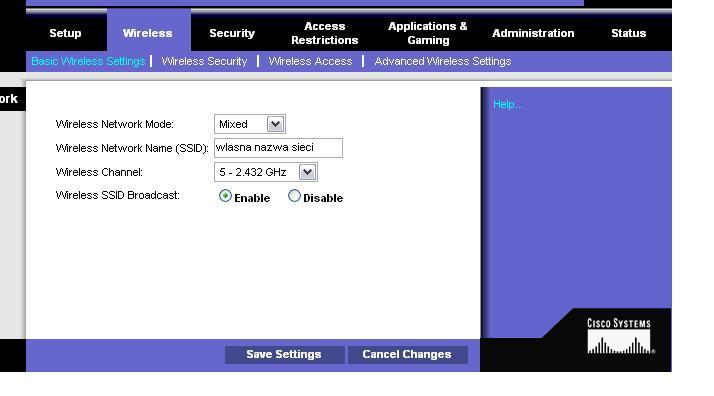Open the Administration tab
714x396 pixels.
click(533, 33)
